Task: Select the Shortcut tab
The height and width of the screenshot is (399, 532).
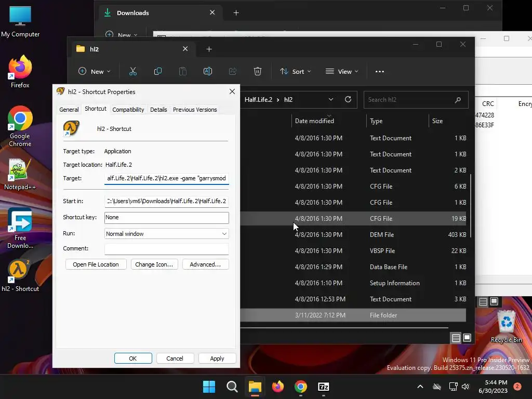Action: 96,109
